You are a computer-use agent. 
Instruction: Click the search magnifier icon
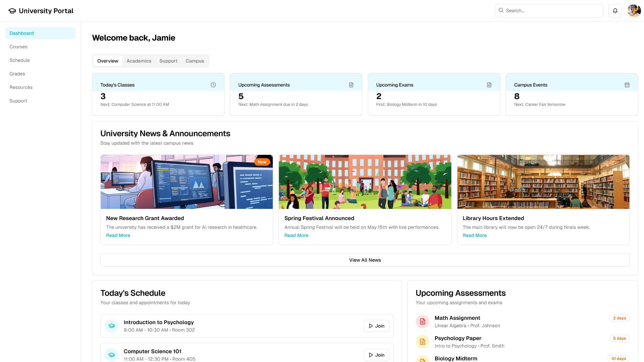pyautogui.click(x=501, y=10)
